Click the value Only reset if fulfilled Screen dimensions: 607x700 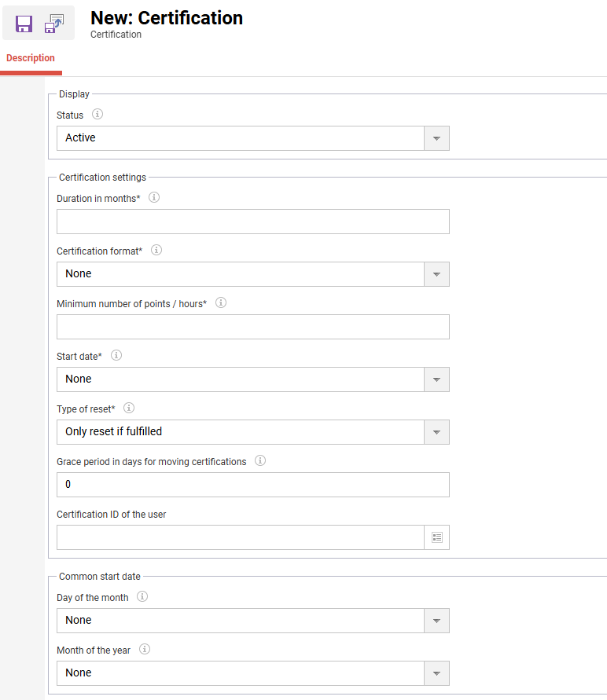tap(113, 431)
